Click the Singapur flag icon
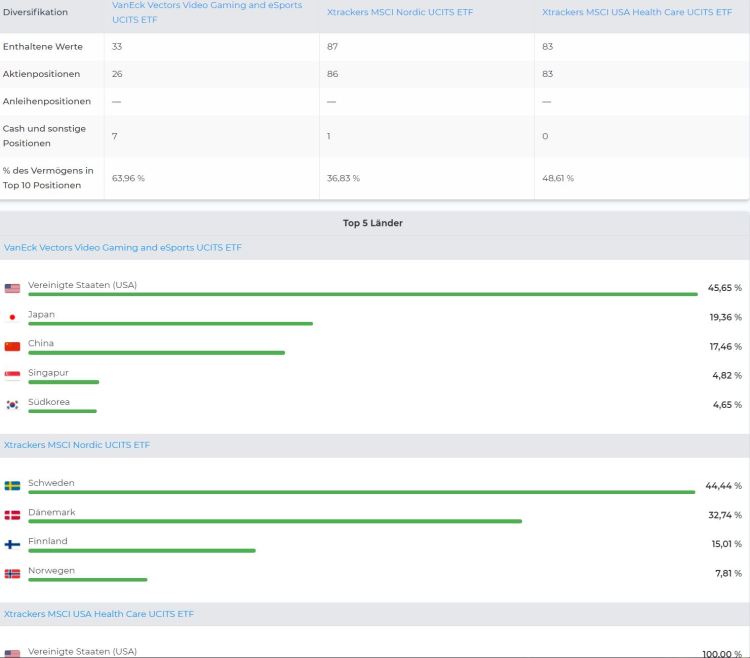Viewport: 750px width, 658px height. pyautogui.click(x=12, y=375)
